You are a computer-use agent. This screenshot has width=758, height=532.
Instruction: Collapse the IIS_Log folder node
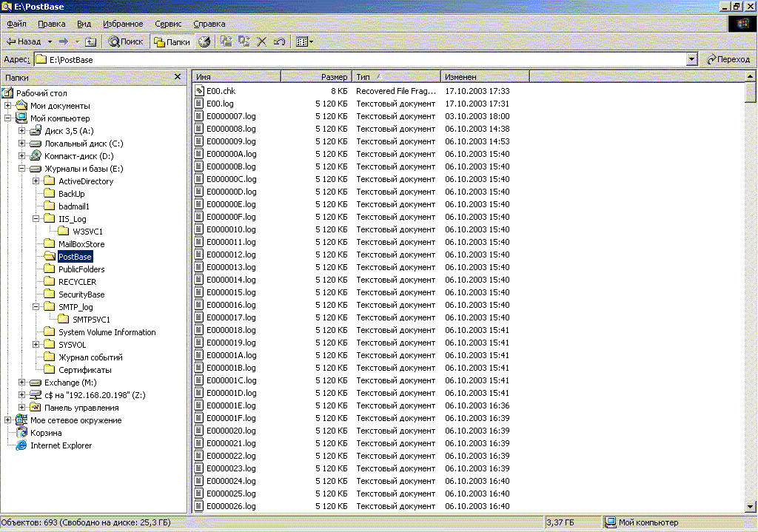(x=36, y=218)
